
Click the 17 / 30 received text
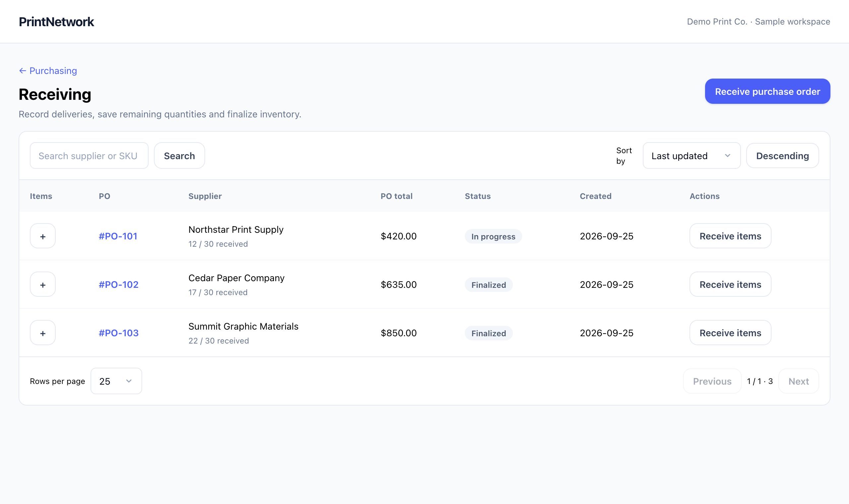pos(218,292)
